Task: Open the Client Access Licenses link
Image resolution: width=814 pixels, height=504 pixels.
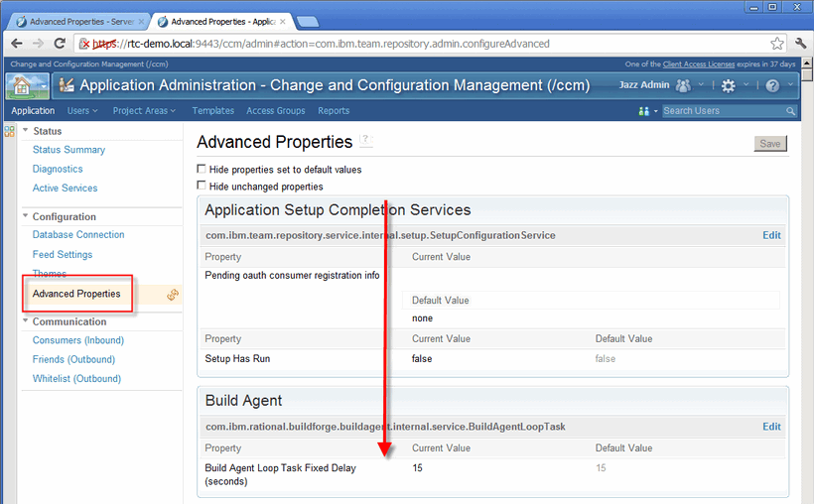Action: (698, 64)
